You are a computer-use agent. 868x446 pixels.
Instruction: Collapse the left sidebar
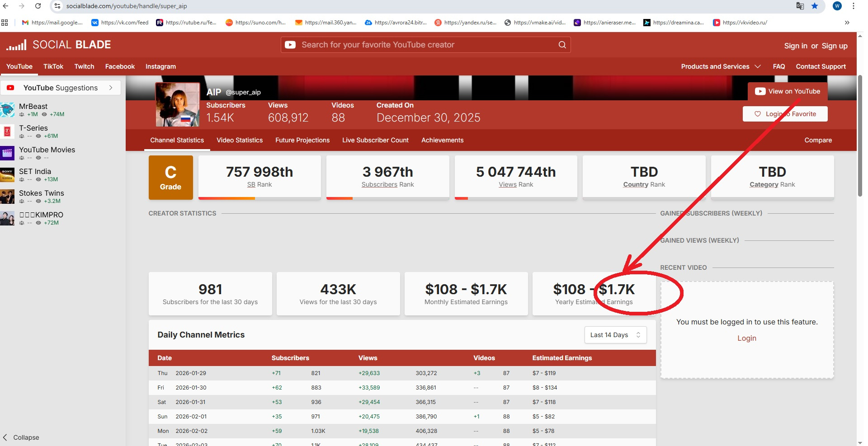tap(21, 437)
